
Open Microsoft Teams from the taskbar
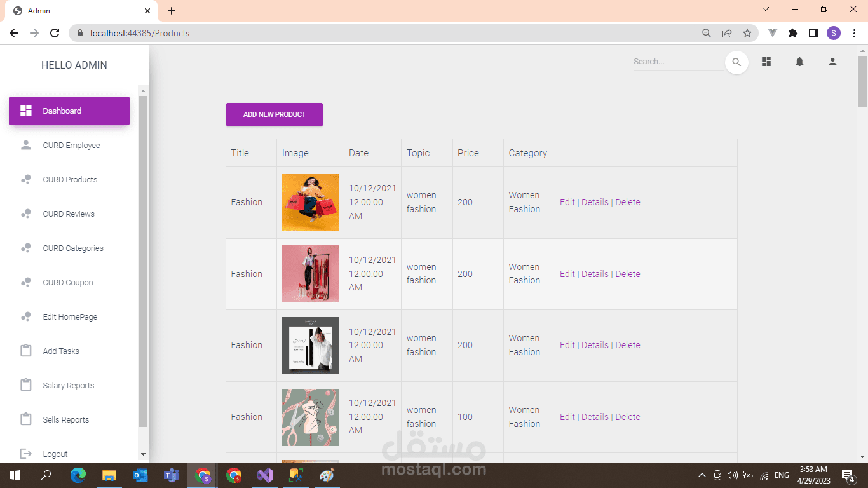tap(172, 475)
